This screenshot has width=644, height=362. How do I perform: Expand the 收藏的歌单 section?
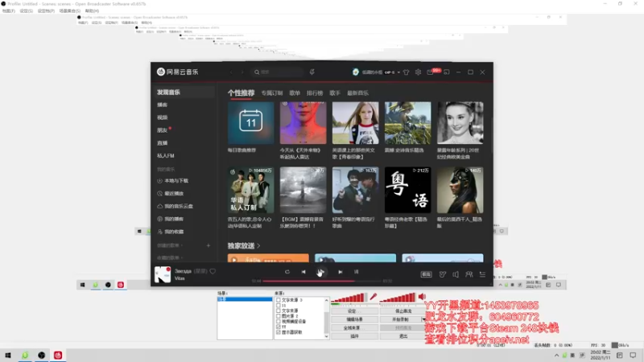(170, 257)
